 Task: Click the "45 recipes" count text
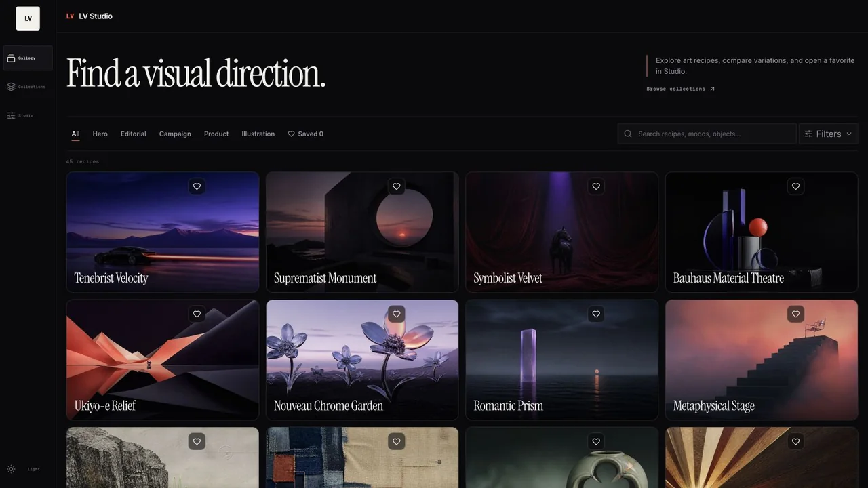pos(83,162)
